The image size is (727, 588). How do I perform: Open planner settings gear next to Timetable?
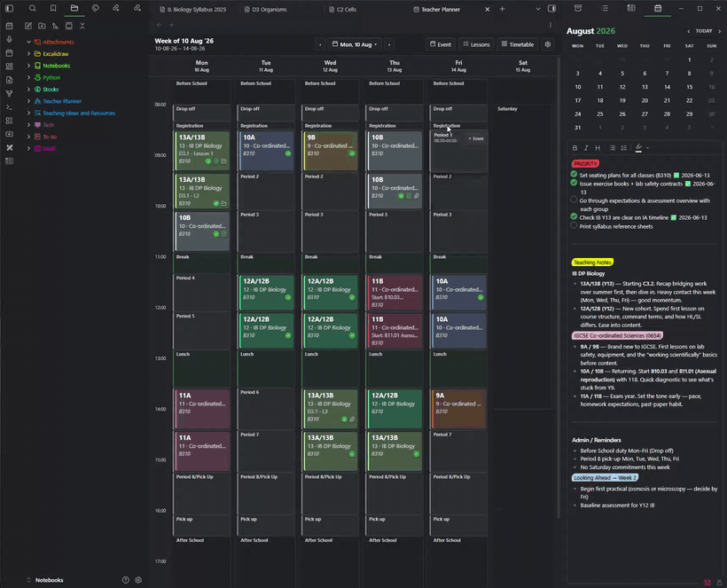pos(548,44)
